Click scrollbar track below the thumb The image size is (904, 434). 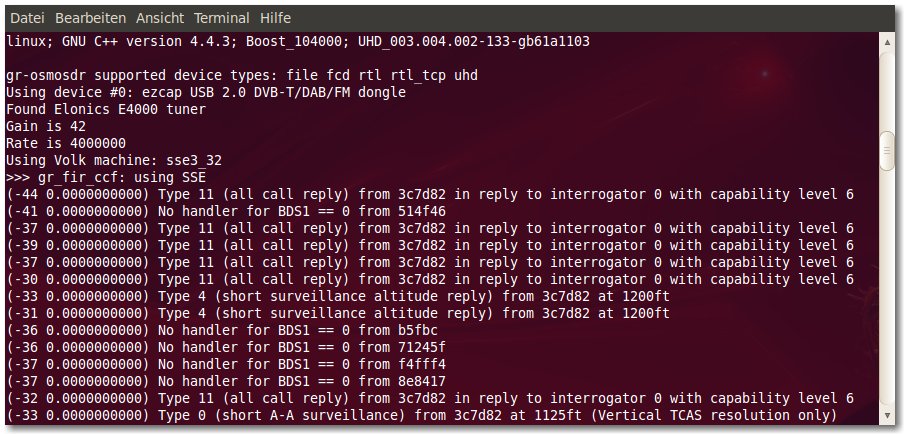click(887, 290)
